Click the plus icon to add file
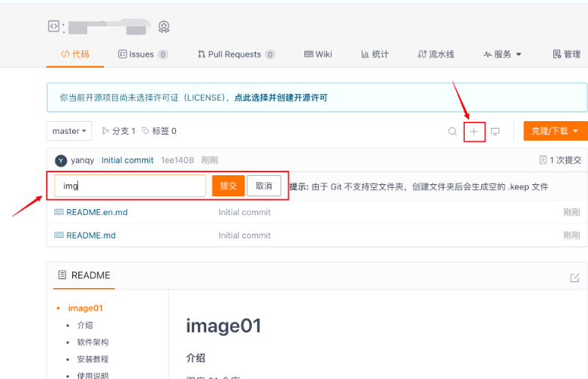This screenshot has height=379, width=588. tap(474, 132)
